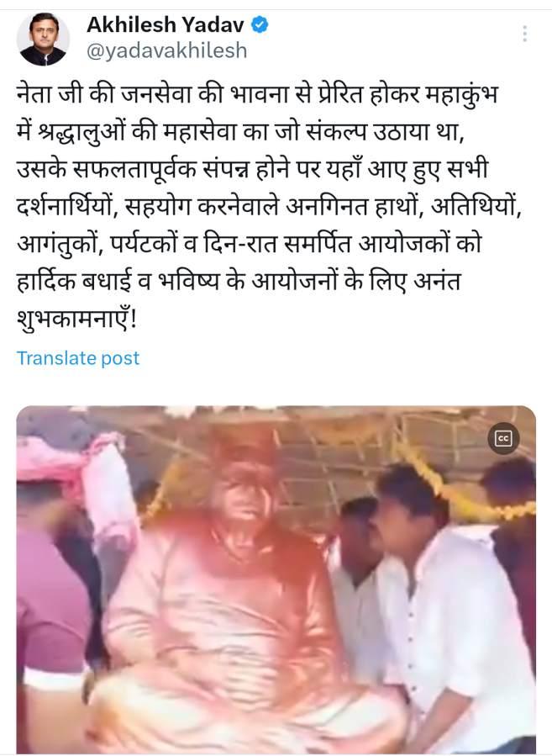Click the text line beginning with दर्शनार्थियों

click(269, 206)
